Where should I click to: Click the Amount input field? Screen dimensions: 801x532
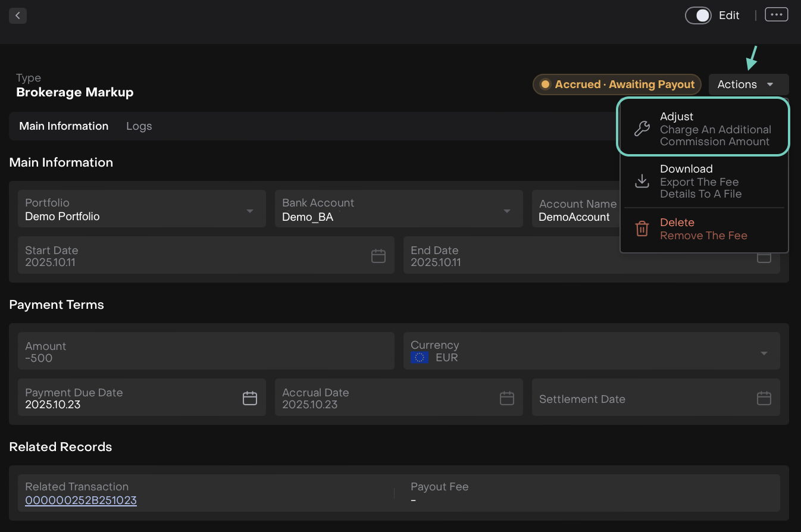(206, 352)
